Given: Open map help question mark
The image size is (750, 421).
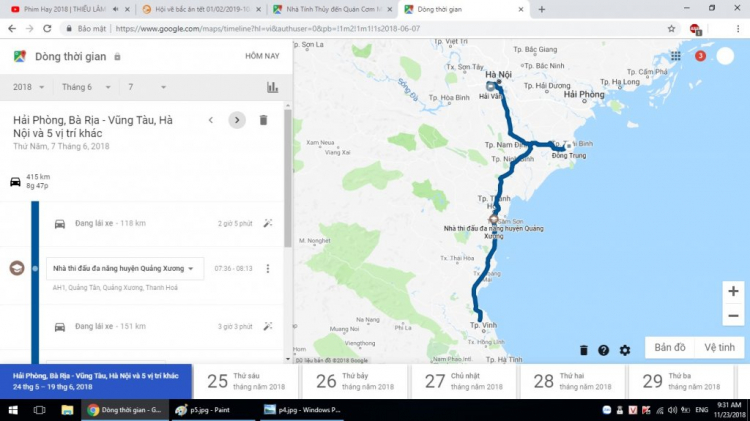Looking at the screenshot, I should pyautogui.click(x=604, y=350).
